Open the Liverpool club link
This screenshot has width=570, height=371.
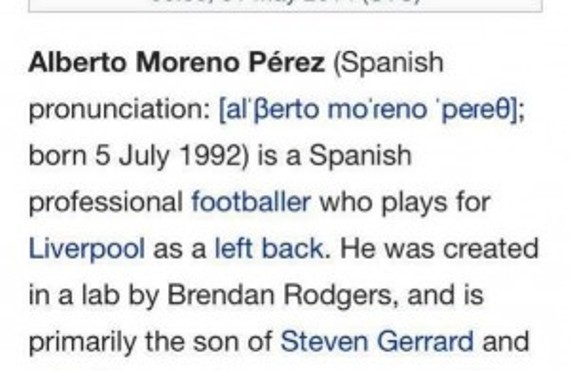click(87, 249)
